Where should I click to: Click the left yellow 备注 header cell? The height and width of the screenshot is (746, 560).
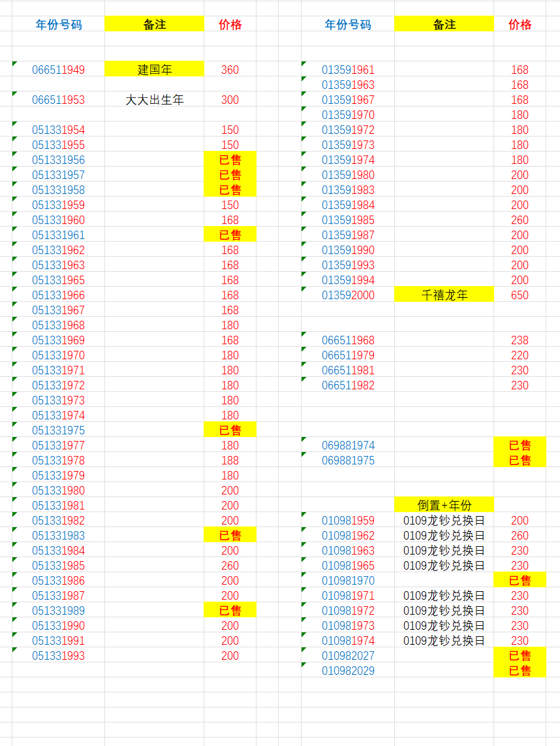point(155,25)
